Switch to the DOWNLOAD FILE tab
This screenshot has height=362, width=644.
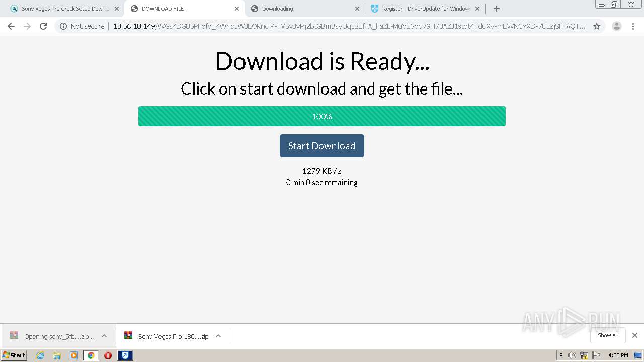[185, 9]
